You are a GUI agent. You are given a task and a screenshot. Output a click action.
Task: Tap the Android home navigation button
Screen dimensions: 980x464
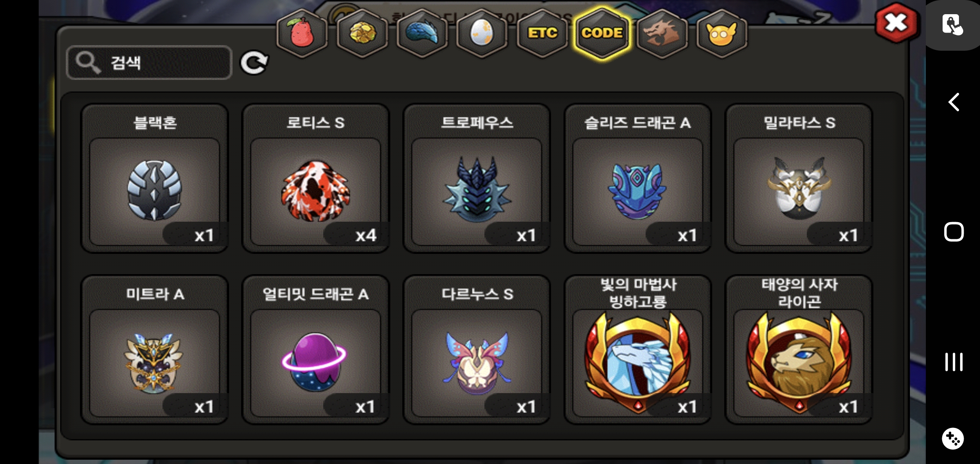(x=953, y=232)
